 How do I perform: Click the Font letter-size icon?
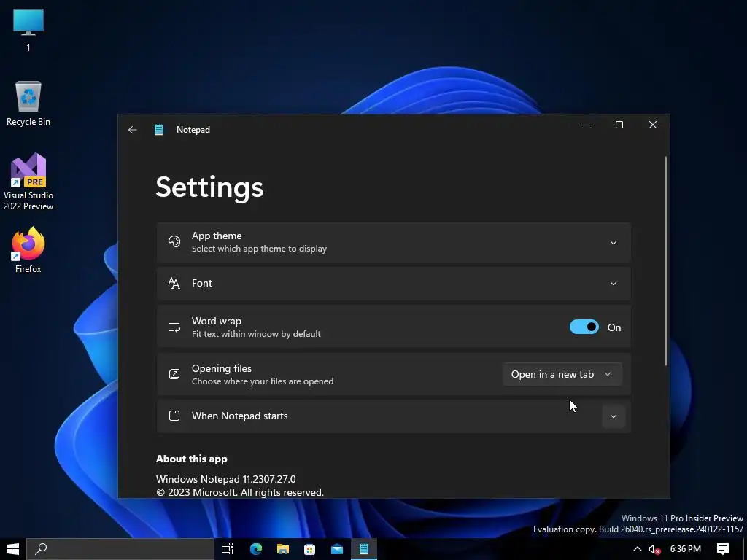pyautogui.click(x=174, y=284)
